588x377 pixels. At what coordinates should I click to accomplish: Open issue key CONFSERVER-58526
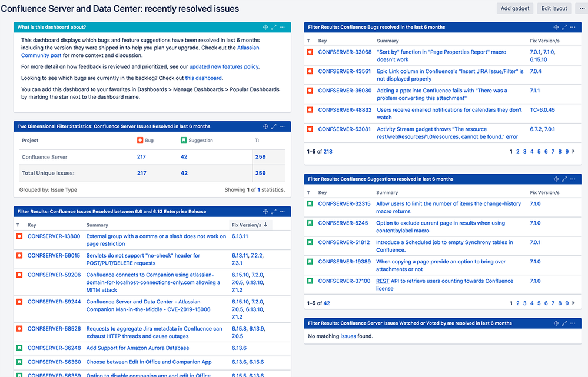click(x=54, y=329)
